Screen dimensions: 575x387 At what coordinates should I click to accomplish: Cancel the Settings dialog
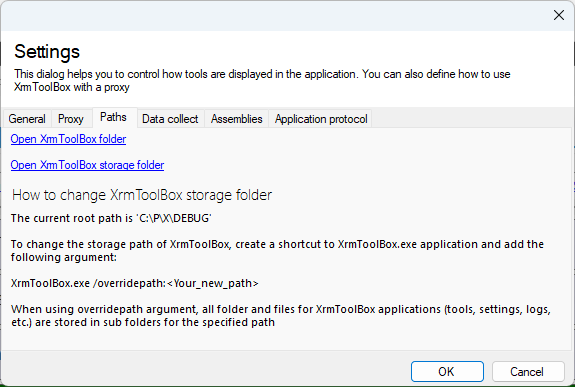coord(527,372)
